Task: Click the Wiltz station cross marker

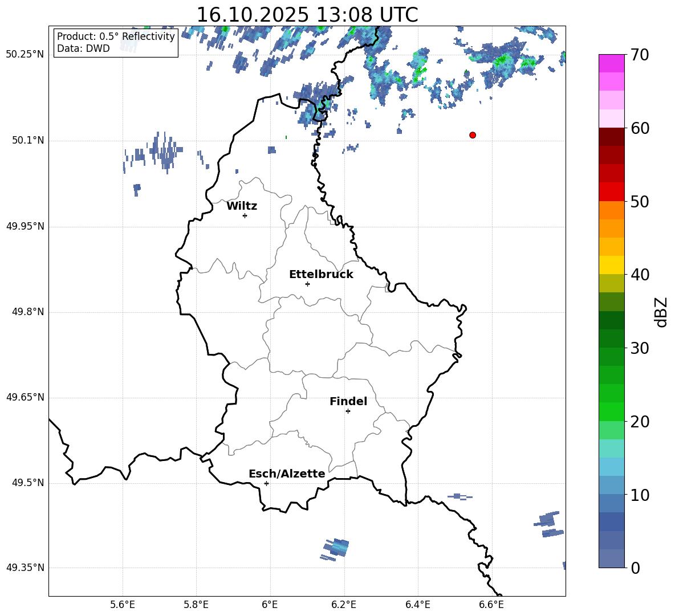Action: point(245,215)
